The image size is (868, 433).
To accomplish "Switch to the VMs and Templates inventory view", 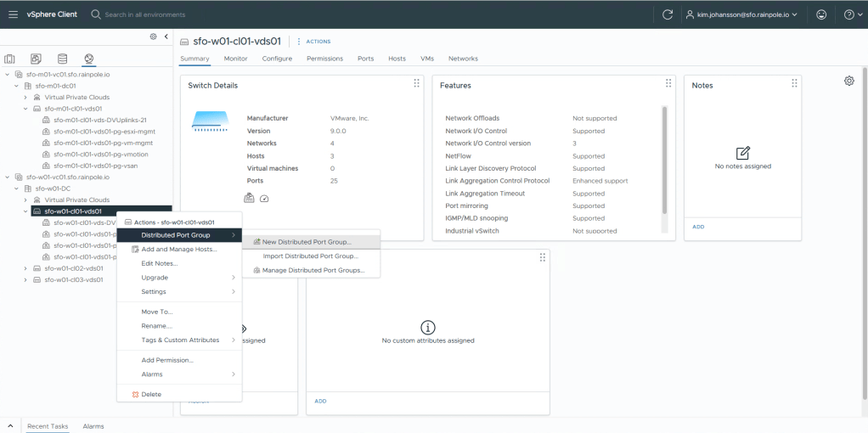I will pos(36,59).
